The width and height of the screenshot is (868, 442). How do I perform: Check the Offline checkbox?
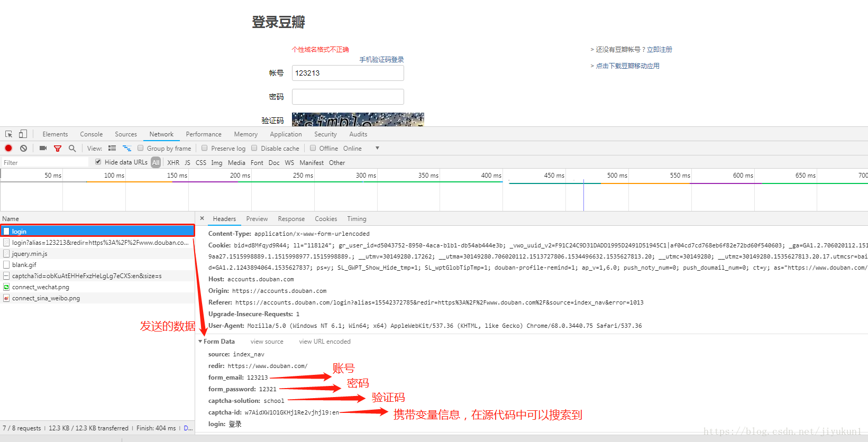[313, 148]
